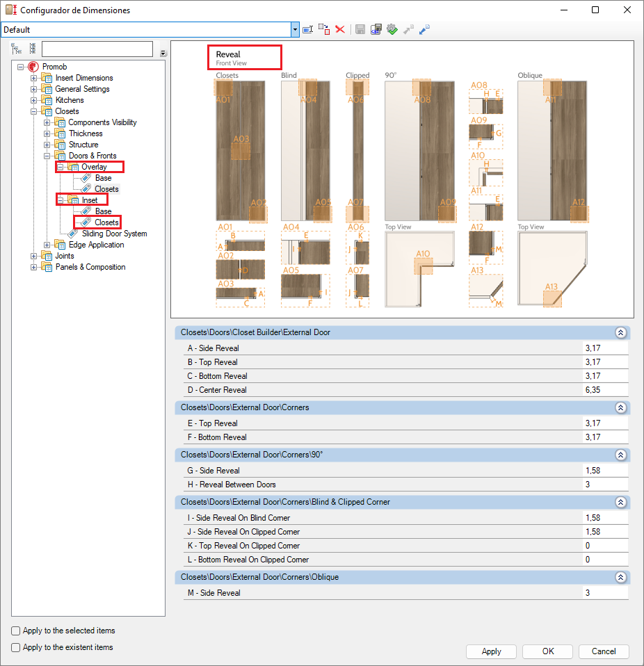Select Closets item under Inset
This screenshot has width=644, height=666.
pos(106,222)
